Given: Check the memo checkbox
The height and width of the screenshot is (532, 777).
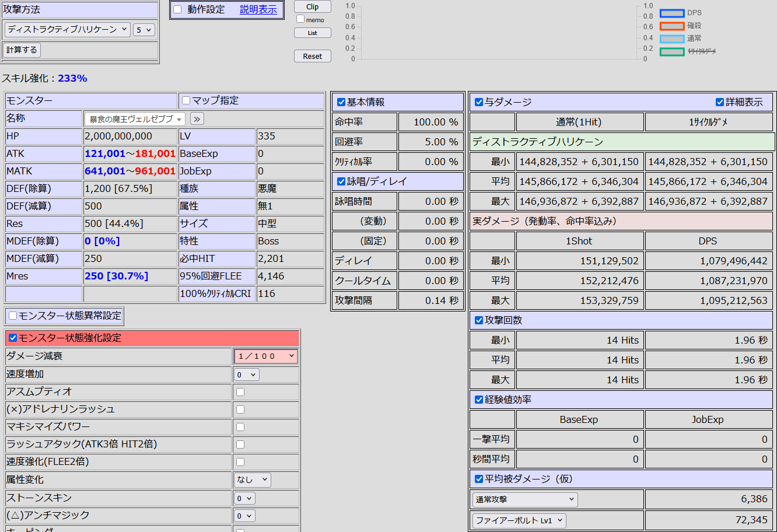Looking at the screenshot, I should [300, 19].
